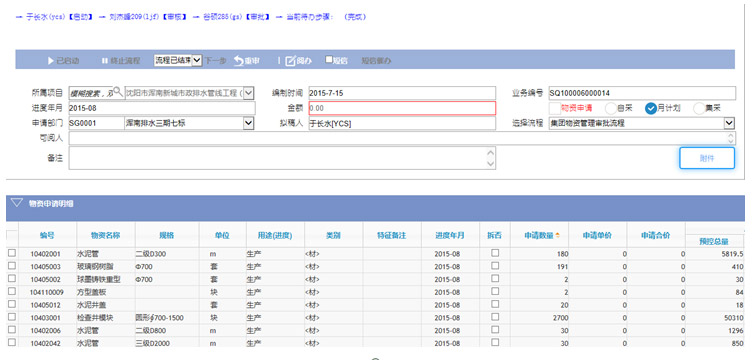Image resolution: width=753 pixels, height=360 pixels.
Task: Tick row checkbox for 10403001 检查井模块
Action: pos(12,317)
